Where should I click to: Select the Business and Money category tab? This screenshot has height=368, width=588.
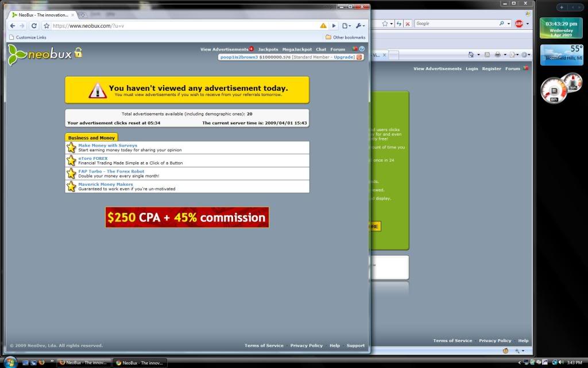(91, 137)
